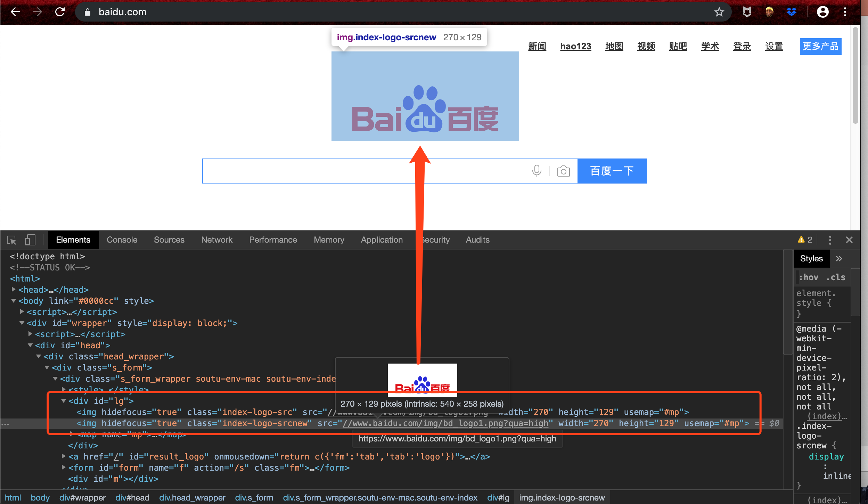This screenshot has height=504, width=868.
Task: Click the browser reload page icon
Action: click(60, 12)
